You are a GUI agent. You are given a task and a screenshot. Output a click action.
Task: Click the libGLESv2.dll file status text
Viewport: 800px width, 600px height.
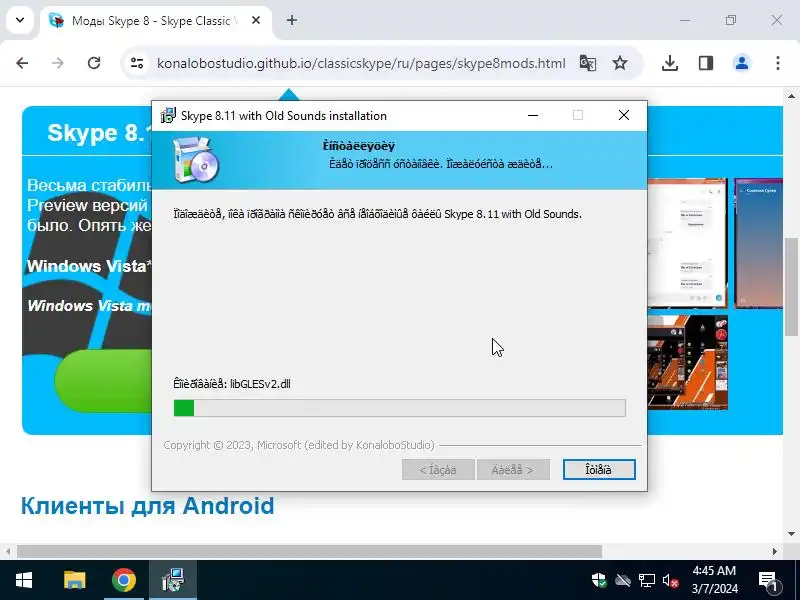232,384
